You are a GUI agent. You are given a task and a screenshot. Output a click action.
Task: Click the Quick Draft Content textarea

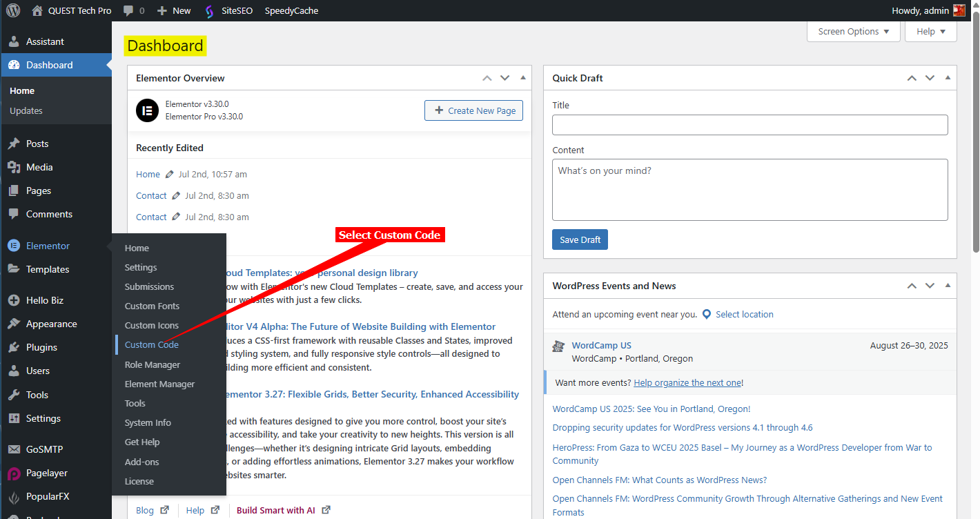point(750,190)
